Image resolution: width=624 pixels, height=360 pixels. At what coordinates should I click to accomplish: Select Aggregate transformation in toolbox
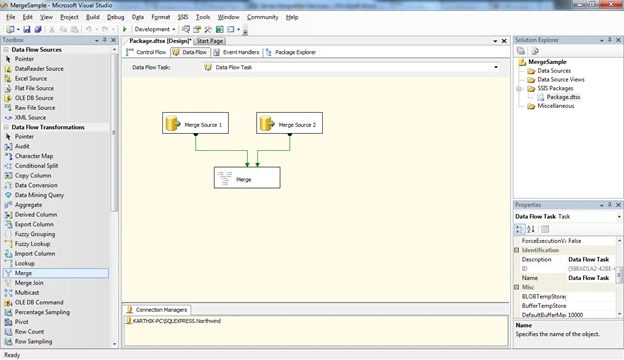pos(28,204)
